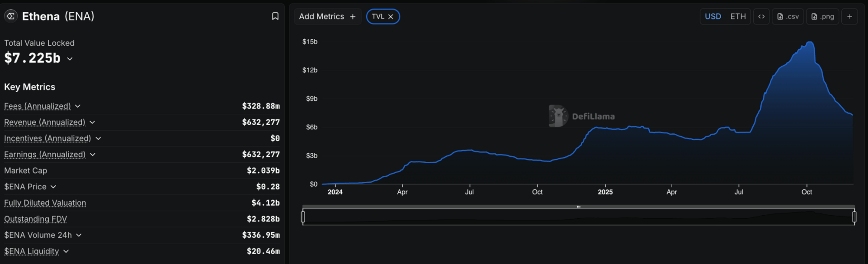Image resolution: width=868 pixels, height=264 pixels.
Task: Click the Fully Diluted Valuation label
Action: pos(45,203)
